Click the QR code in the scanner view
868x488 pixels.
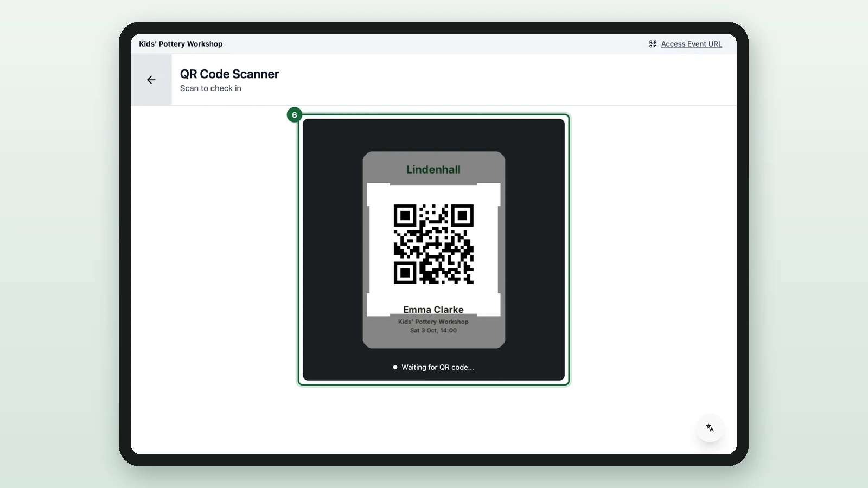click(x=433, y=244)
